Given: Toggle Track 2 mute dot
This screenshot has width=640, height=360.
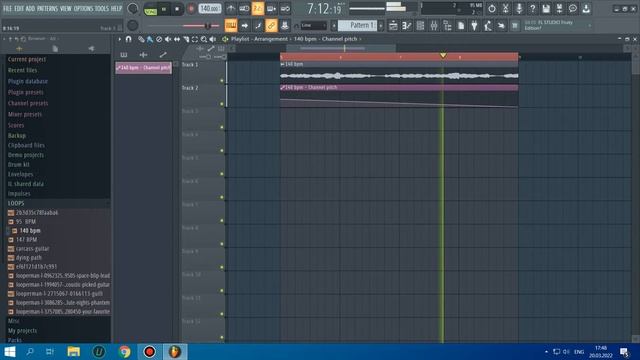Looking at the screenshot, I should (x=222, y=104).
